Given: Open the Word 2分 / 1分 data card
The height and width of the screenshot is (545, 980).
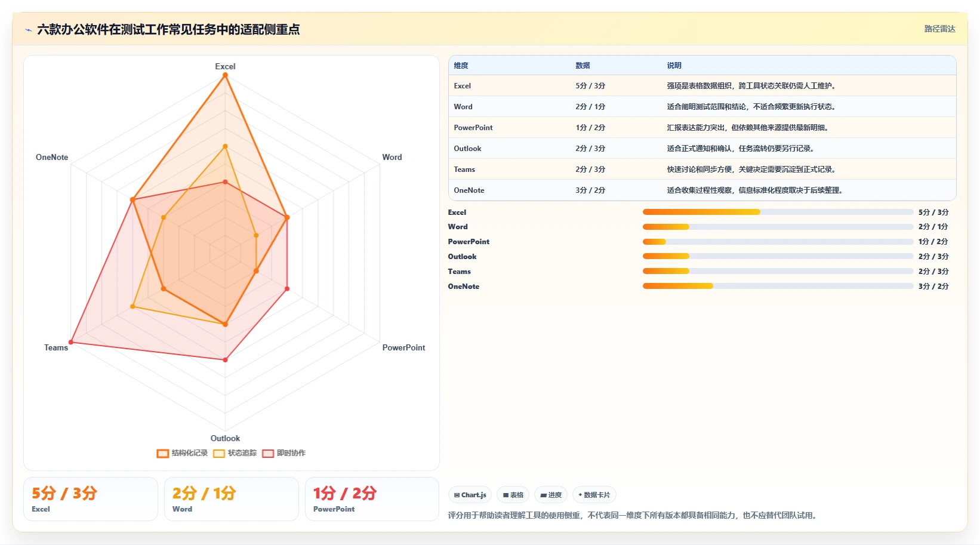Looking at the screenshot, I should point(232,499).
